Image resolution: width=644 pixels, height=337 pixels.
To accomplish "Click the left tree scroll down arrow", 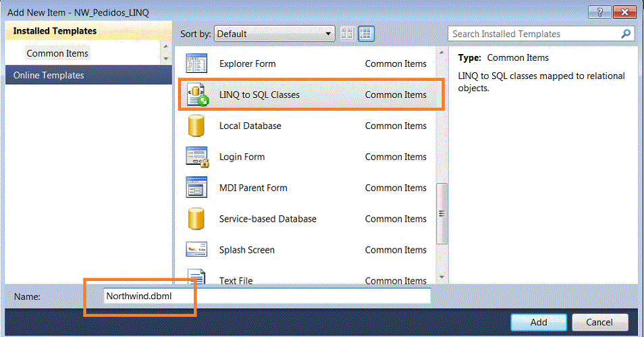I will point(166,59).
